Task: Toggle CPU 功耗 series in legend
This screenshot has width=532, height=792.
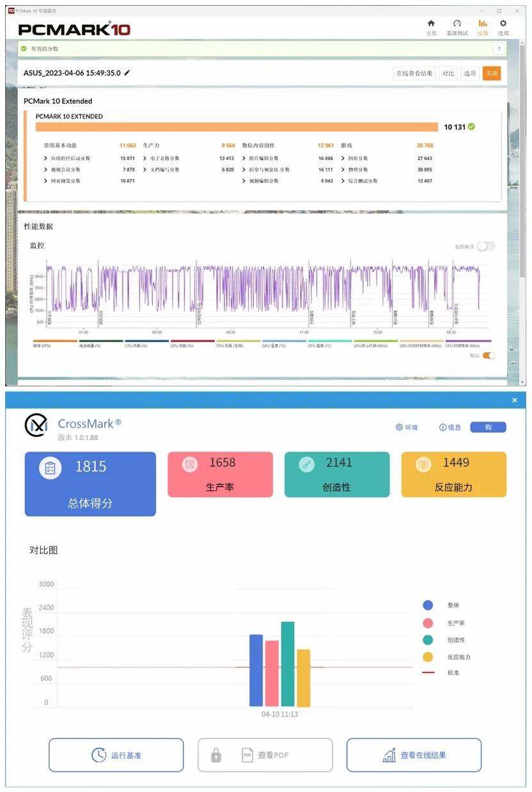Action: click(x=238, y=344)
